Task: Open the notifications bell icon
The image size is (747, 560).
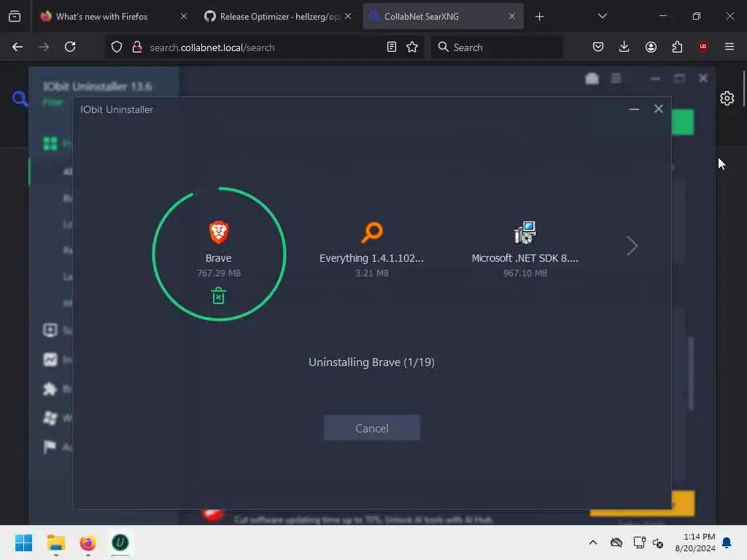Action: (x=727, y=542)
